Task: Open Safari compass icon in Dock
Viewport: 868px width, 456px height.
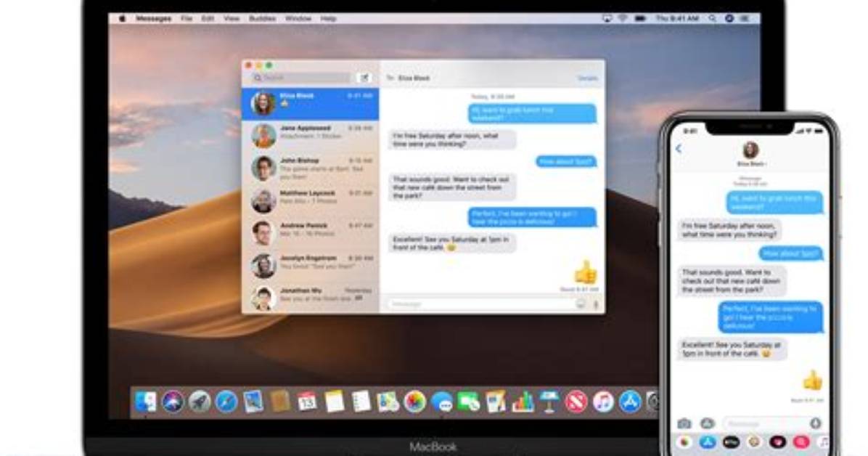Action: point(226,402)
